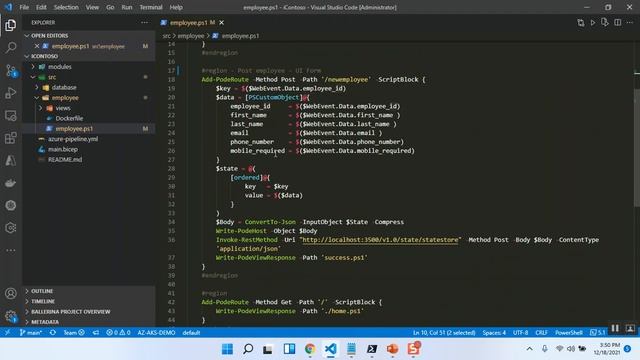Image resolution: width=640 pixels, height=360 pixels.
Task: Follow the localhost:3500 statestore URL link
Action: [380, 240]
